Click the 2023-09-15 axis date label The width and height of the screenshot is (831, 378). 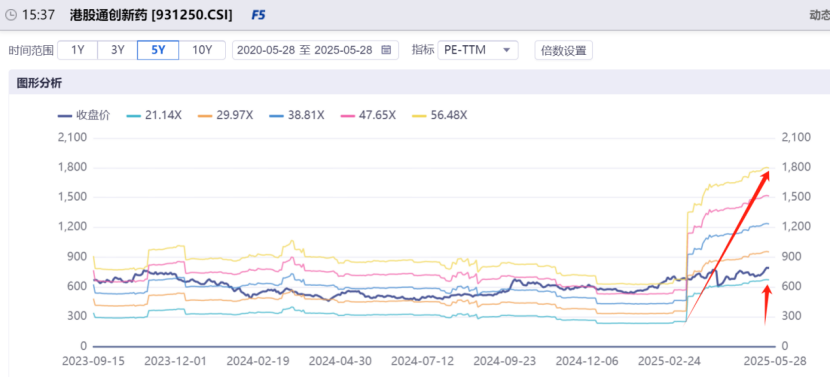[x=93, y=361]
